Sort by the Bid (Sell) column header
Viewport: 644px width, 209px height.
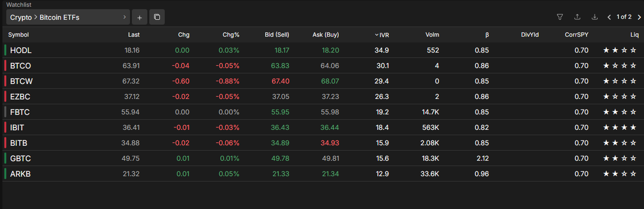(277, 35)
